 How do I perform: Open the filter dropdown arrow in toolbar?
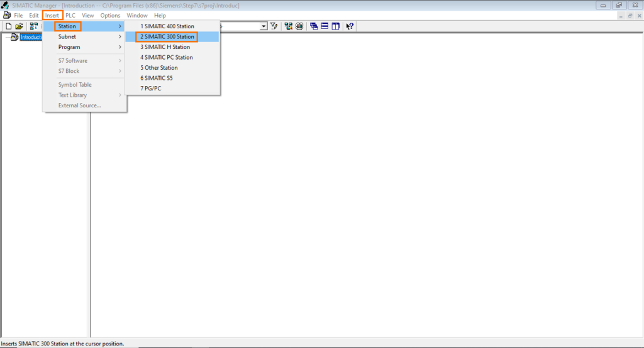pyautogui.click(x=264, y=26)
